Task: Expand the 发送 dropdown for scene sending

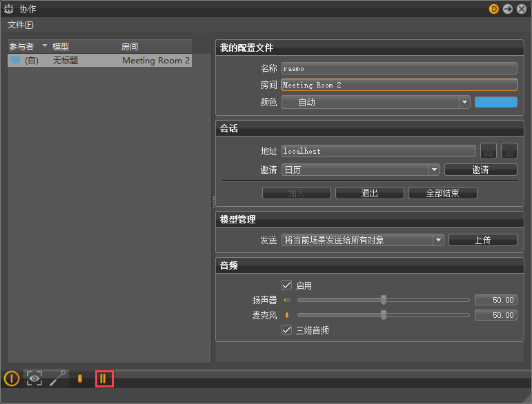Action: point(363,240)
